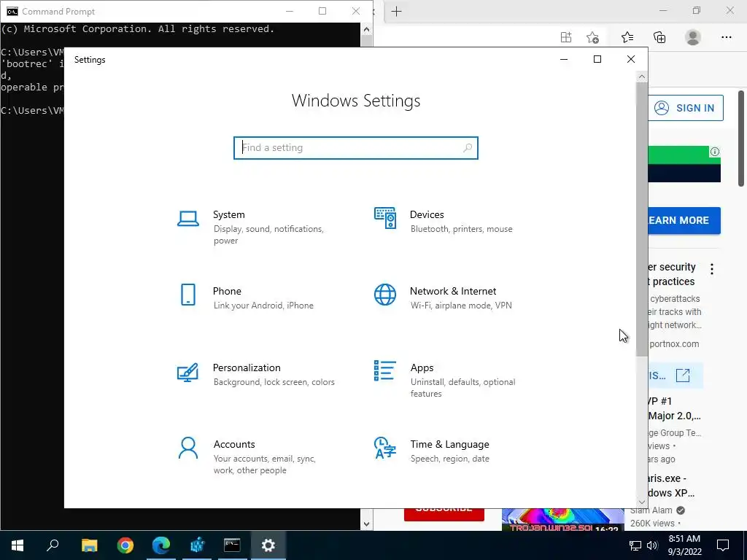Open the three-dot menu beside security video

[x=712, y=269]
